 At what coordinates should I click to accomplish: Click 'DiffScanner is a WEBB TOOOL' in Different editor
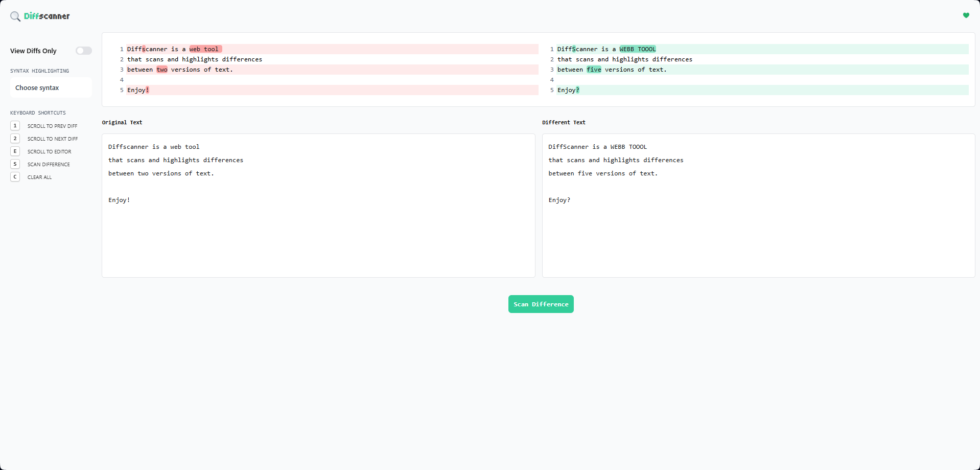click(598, 147)
